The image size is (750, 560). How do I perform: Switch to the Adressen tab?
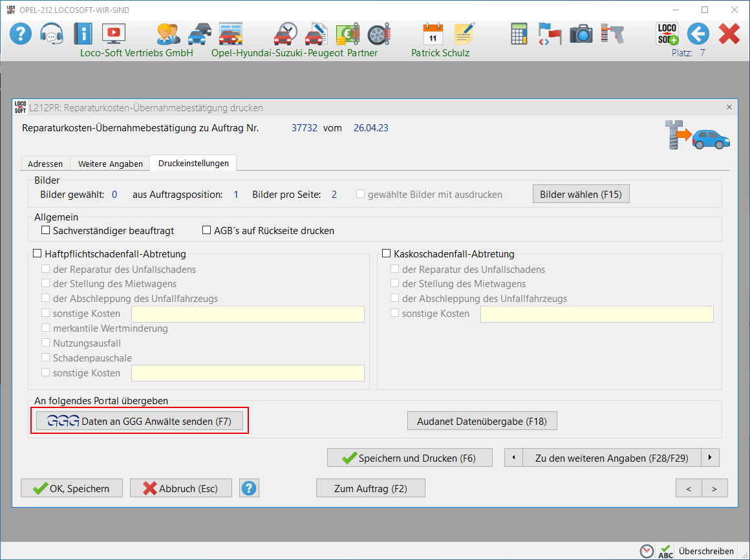[45, 164]
